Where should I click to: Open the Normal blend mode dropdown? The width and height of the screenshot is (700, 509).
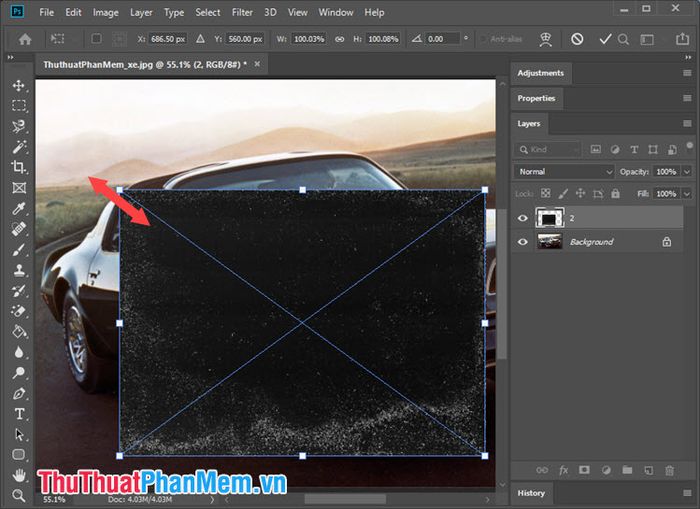pos(564,171)
